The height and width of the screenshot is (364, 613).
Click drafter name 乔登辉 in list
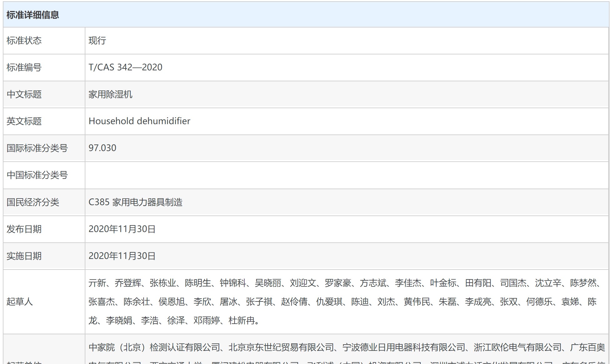128,283
